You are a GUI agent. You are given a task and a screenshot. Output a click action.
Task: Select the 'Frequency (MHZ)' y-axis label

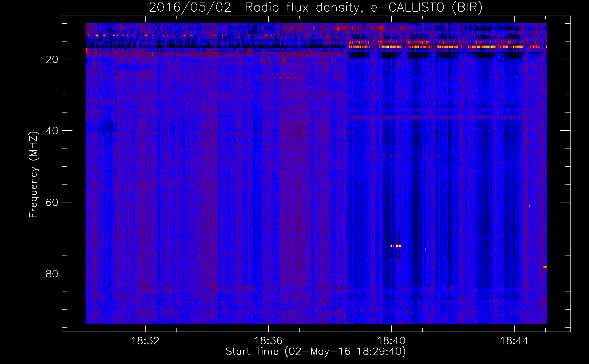(33, 175)
